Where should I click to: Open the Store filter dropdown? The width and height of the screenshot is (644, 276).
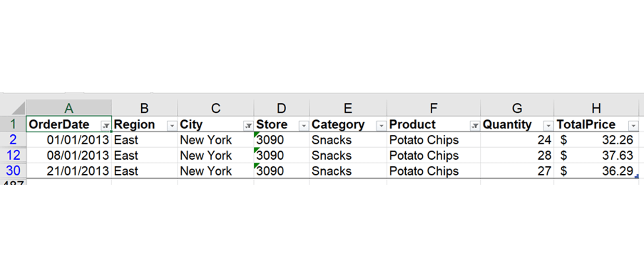pyautogui.click(x=303, y=126)
